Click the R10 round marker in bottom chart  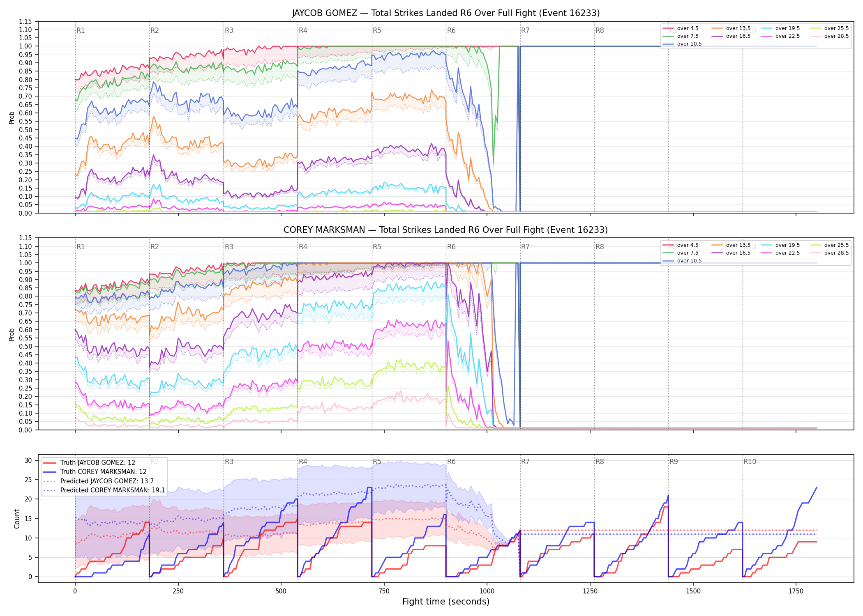750,462
